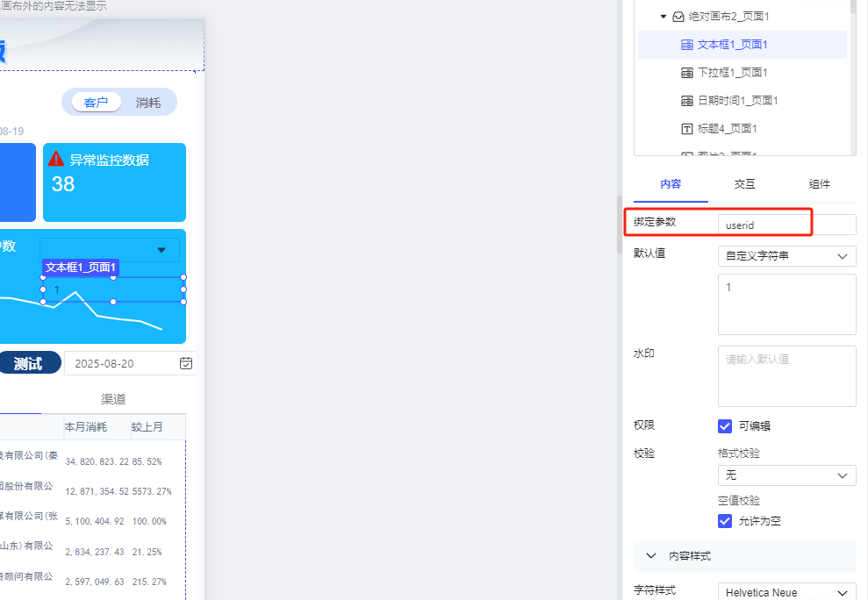
Task: Click the 文本框1_页面1 canvas text box
Action: (x=113, y=289)
